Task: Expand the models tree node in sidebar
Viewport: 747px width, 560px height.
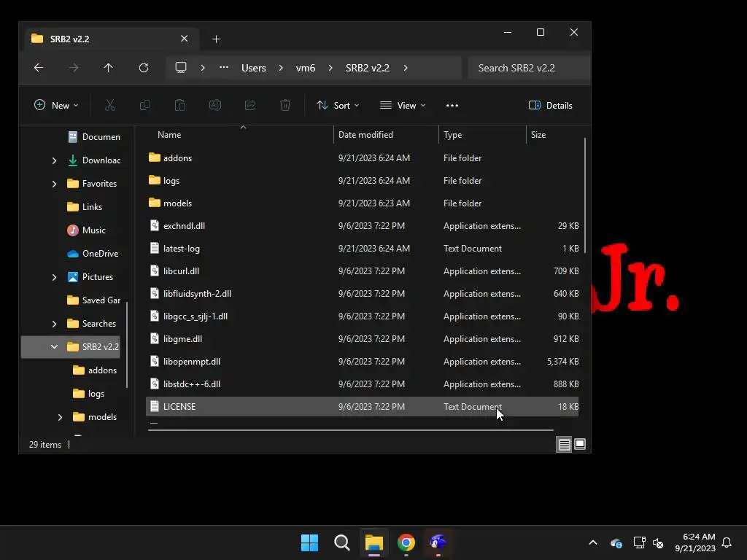Action: tap(60, 417)
